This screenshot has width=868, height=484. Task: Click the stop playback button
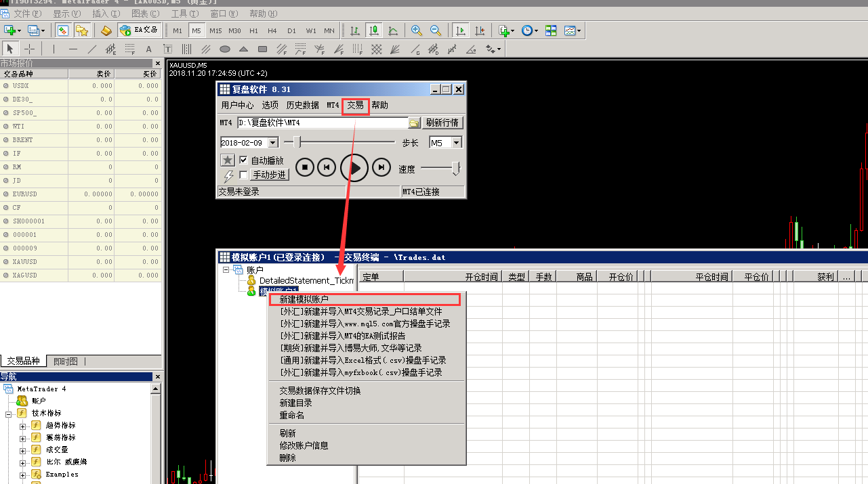coord(305,167)
